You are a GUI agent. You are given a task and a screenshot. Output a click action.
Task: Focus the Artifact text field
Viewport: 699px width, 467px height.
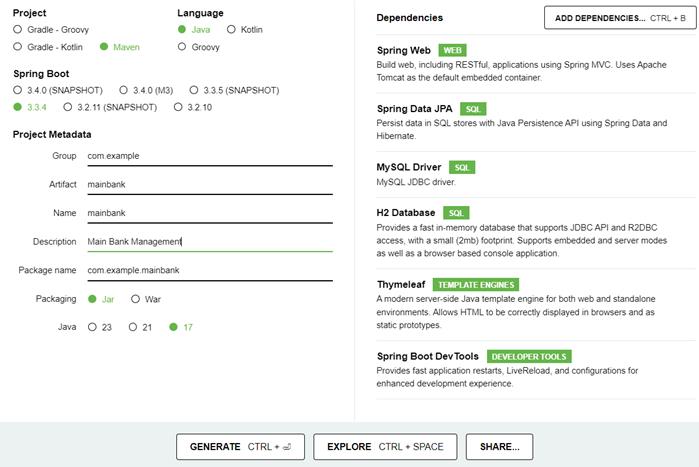tap(210, 185)
